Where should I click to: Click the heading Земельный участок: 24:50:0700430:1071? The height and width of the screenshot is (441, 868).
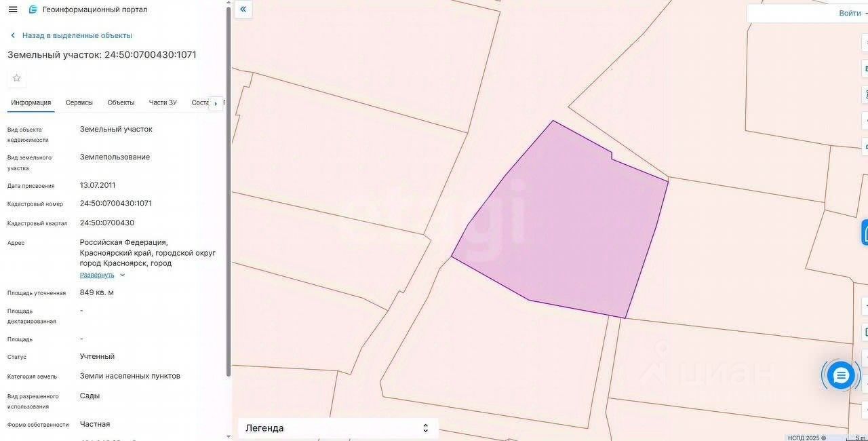click(102, 54)
